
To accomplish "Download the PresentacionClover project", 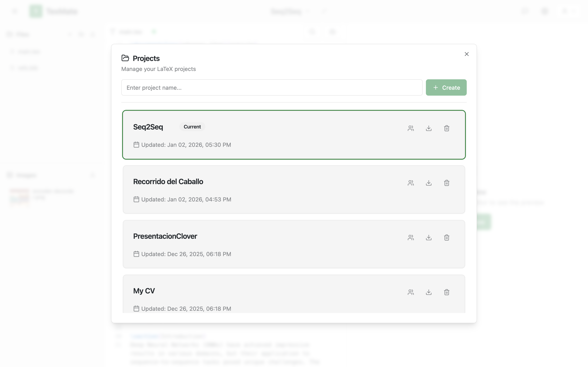I will pos(429,237).
